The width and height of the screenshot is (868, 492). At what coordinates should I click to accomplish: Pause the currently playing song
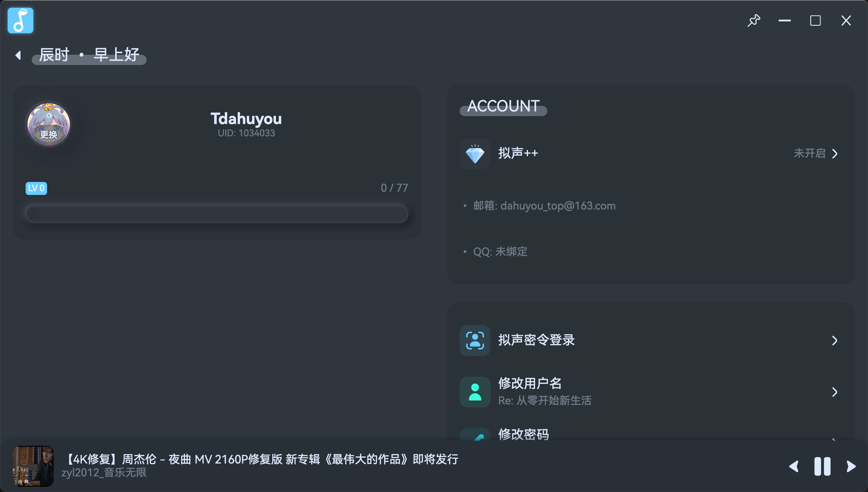point(822,466)
